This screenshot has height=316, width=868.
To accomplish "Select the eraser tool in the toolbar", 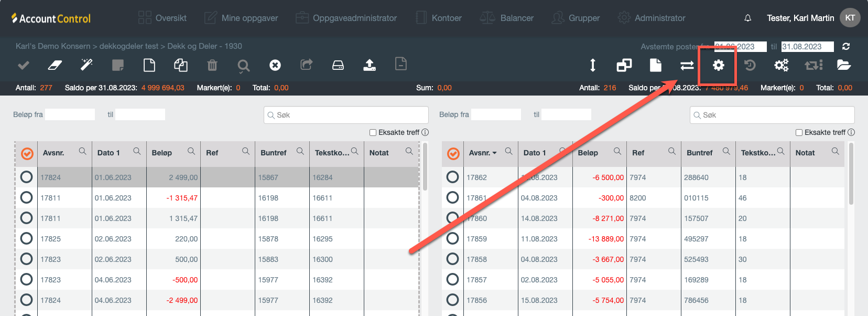I will [x=55, y=65].
